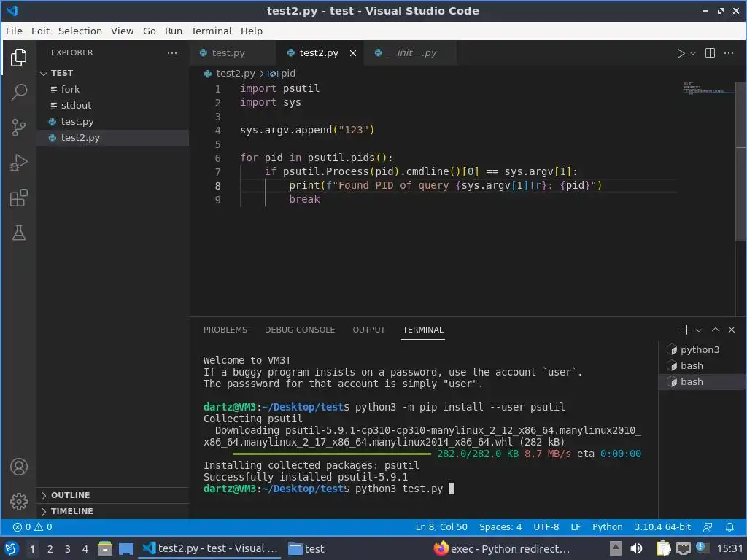Viewport: 747px width, 560px height.
Task: Open the Run and Debug view
Action: tap(18, 163)
